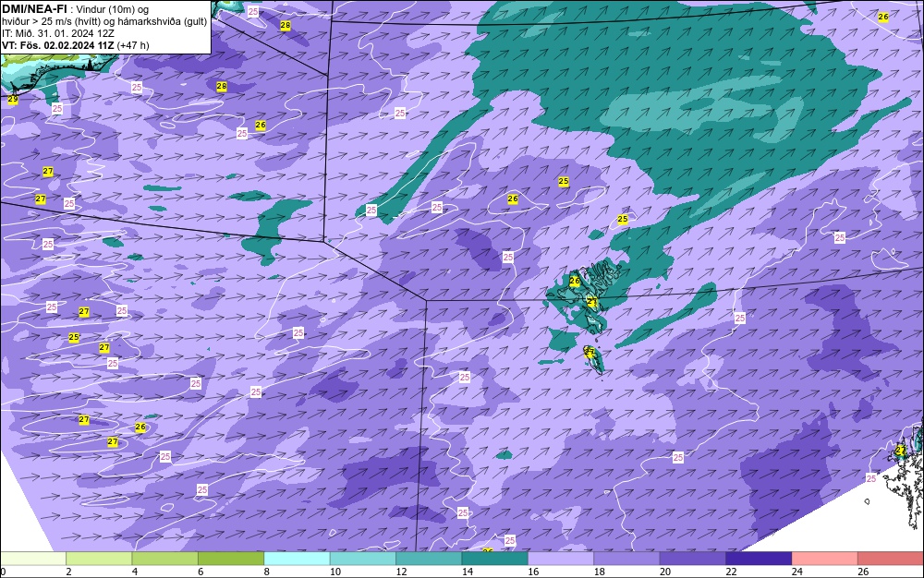This screenshot has width=924, height=578.
Task: Click the "22" tick label under the scale
Action: point(731,572)
